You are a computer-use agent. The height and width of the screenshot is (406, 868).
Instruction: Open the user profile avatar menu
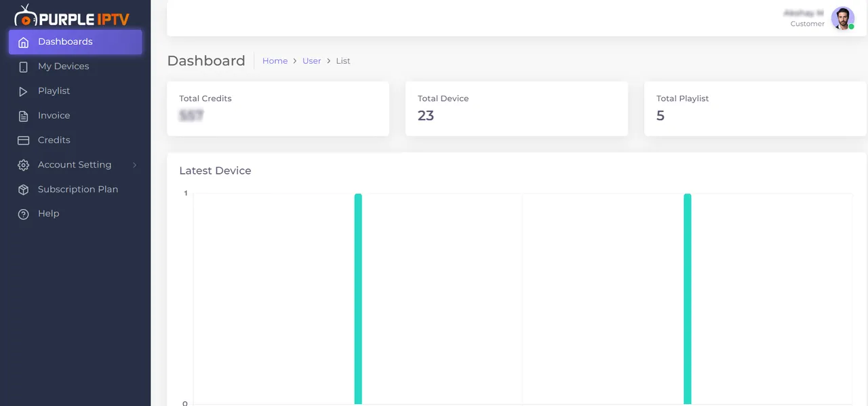(842, 18)
